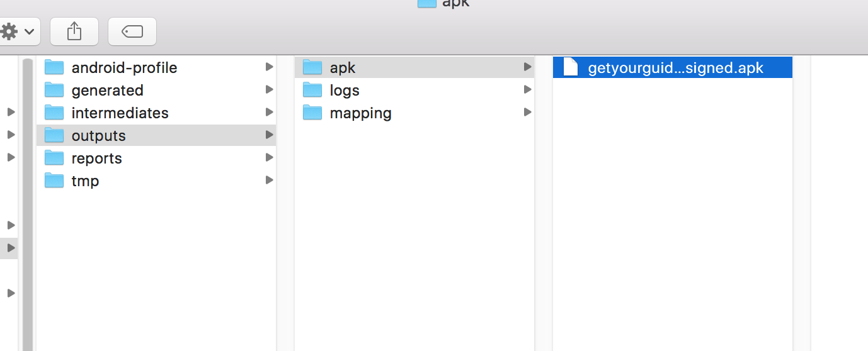Click the arrow on the outputs row
The height and width of the screenshot is (351, 868).
click(269, 135)
